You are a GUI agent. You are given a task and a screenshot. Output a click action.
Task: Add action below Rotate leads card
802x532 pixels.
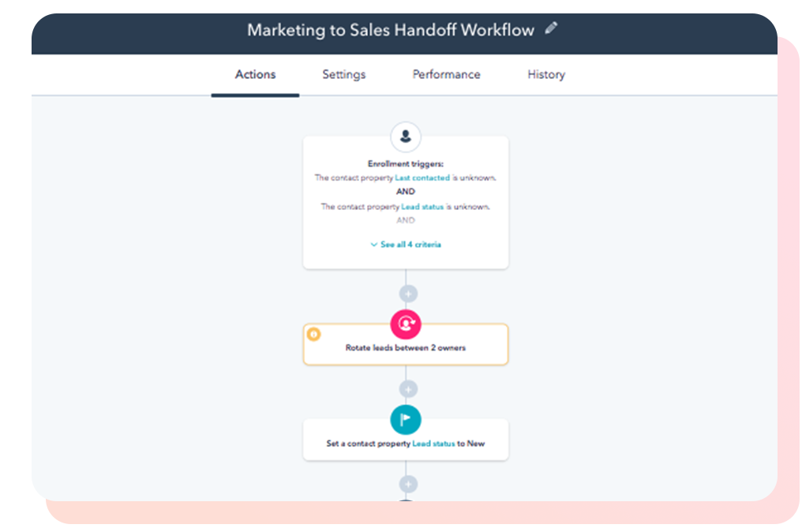pyautogui.click(x=408, y=389)
